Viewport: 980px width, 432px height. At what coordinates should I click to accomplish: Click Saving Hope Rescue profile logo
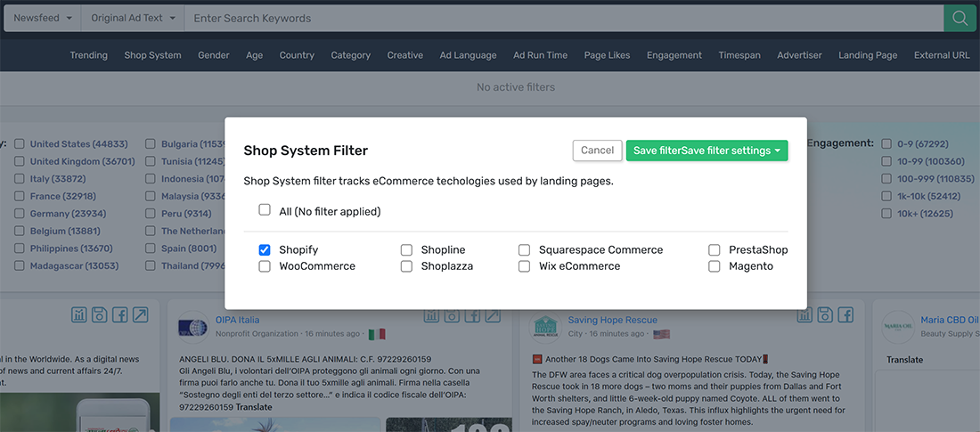pos(545,327)
